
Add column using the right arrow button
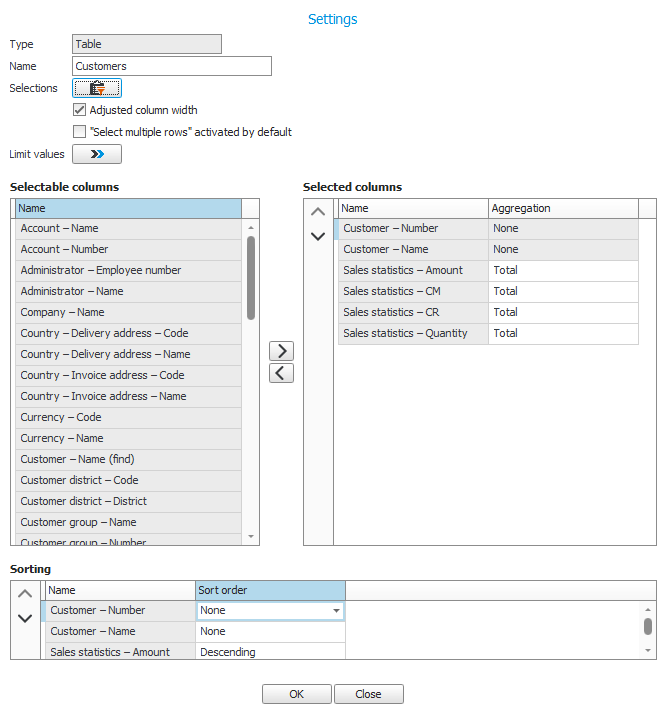pyautogui.click(x=282, y=351)
